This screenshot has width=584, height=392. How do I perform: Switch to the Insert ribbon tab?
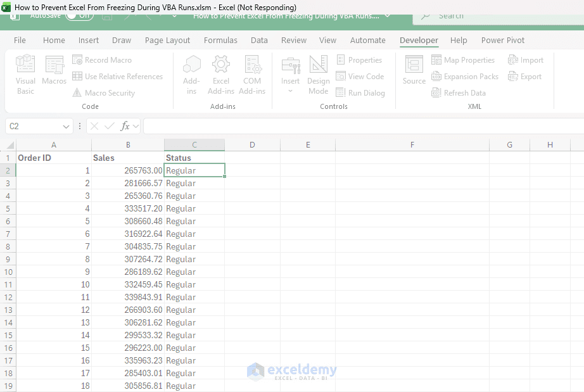[89, 40]
